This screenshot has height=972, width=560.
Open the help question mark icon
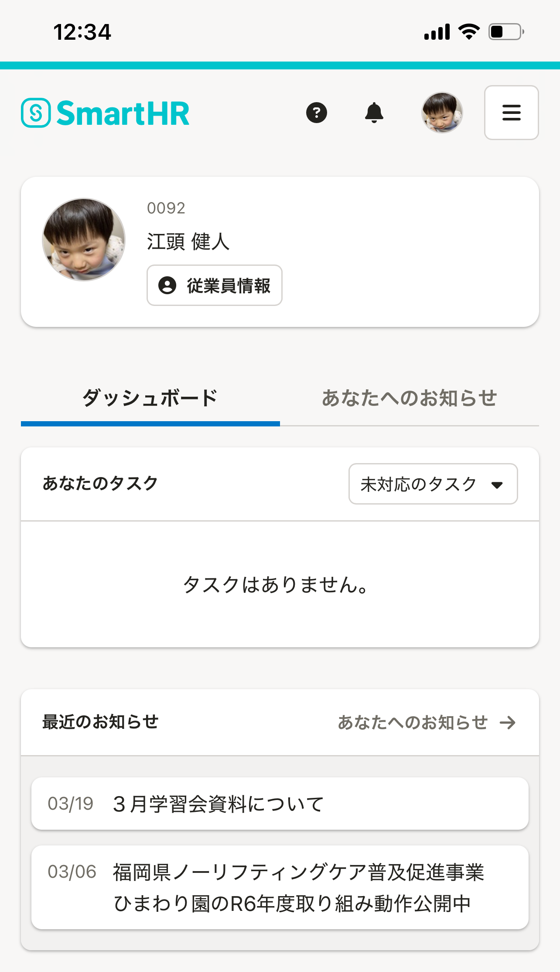pyautogui.click(x=317, y=113)
